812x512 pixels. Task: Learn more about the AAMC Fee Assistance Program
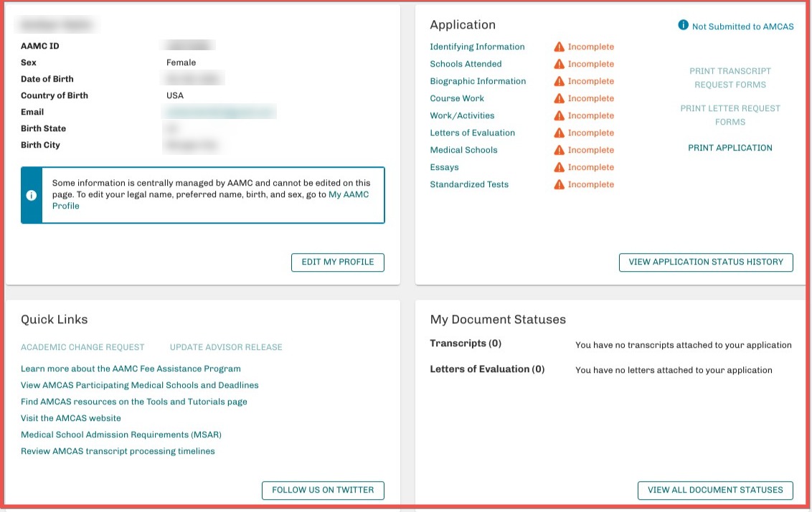coord(131,369)
